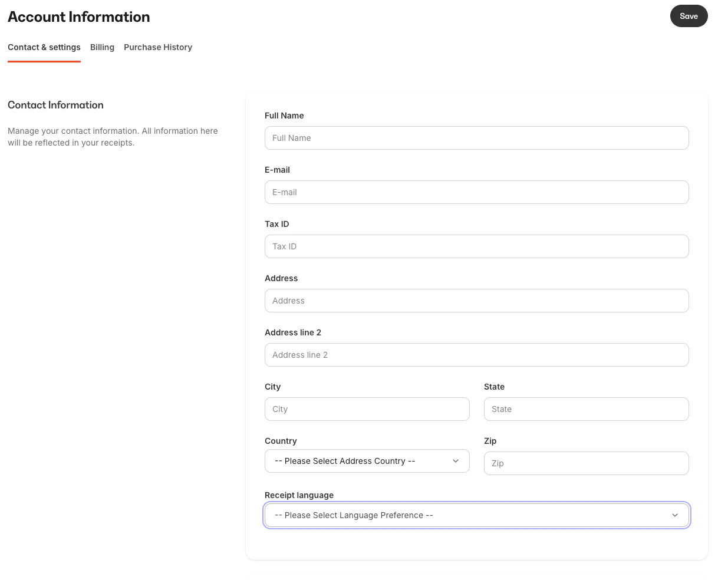Click the "Receipt language" field label
The height and width of the screenshot is (580, 728).
(299, 495)
